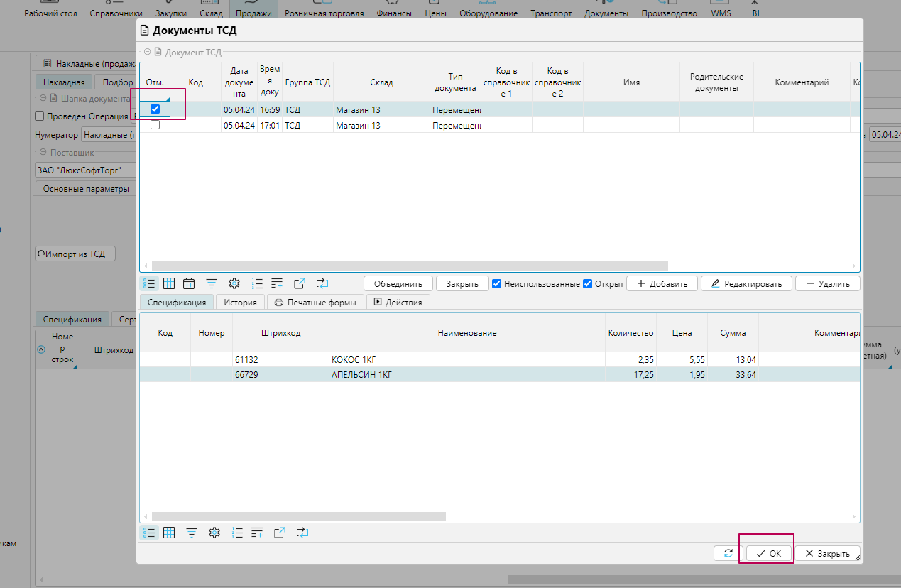Viewport: 901px width, 588px height.
Task: Open gear settings icon above the Спецификация tab
Action: [234, 283]
